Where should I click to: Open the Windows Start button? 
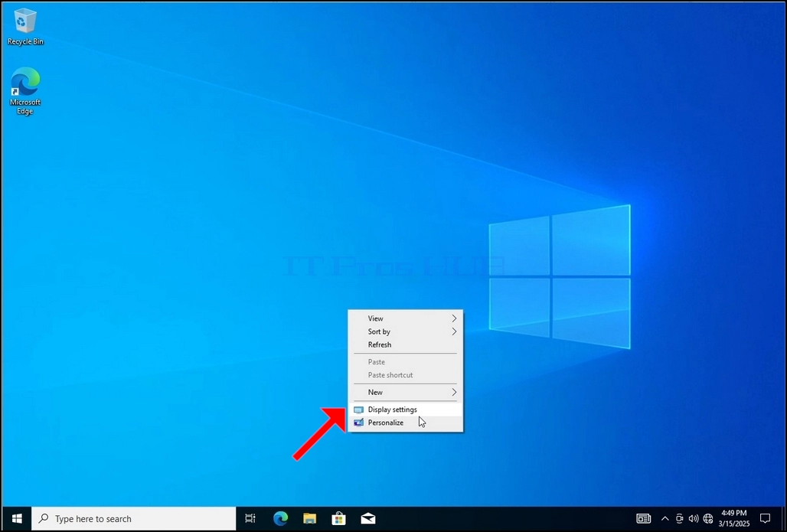(17, 518)
